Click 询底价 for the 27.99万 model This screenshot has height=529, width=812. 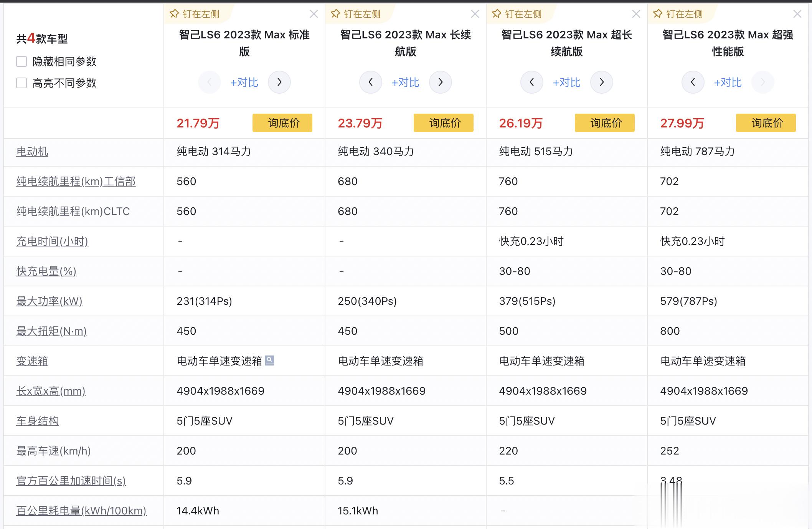(x=766, y=123)
